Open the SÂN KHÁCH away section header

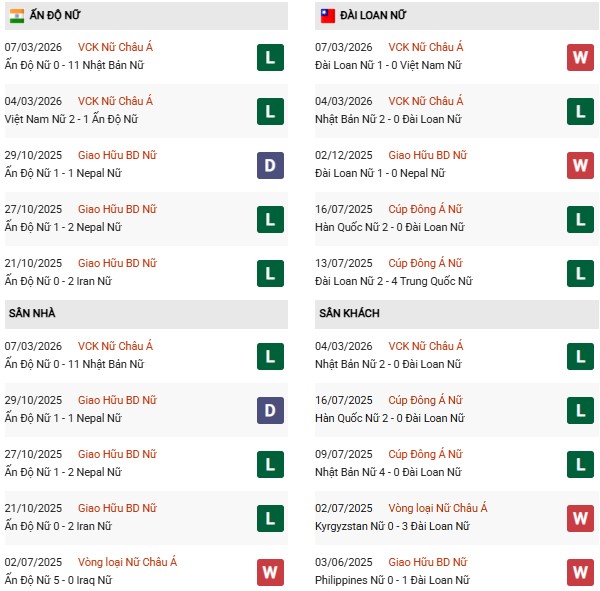(x=349, y=314)
